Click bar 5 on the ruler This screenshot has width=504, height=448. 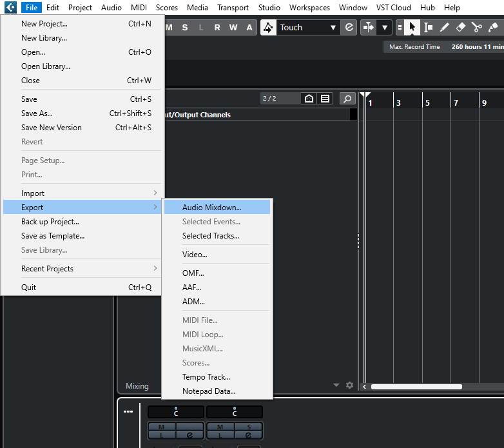[427, 103]
